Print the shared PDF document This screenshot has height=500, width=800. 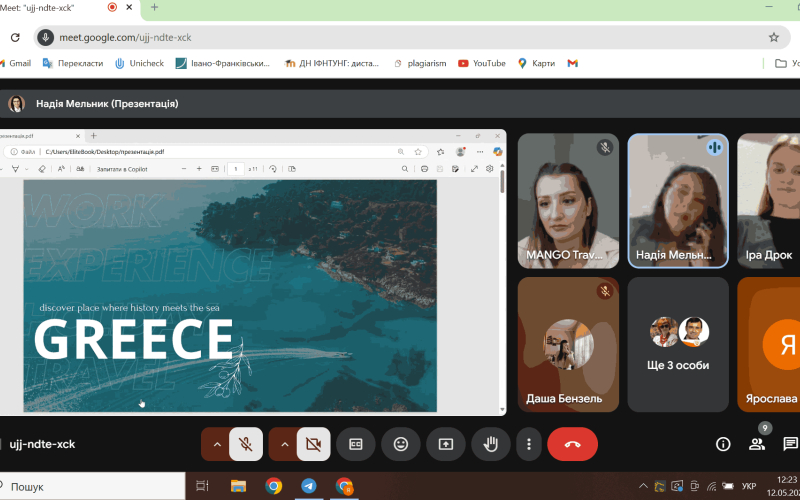point(424,169)
